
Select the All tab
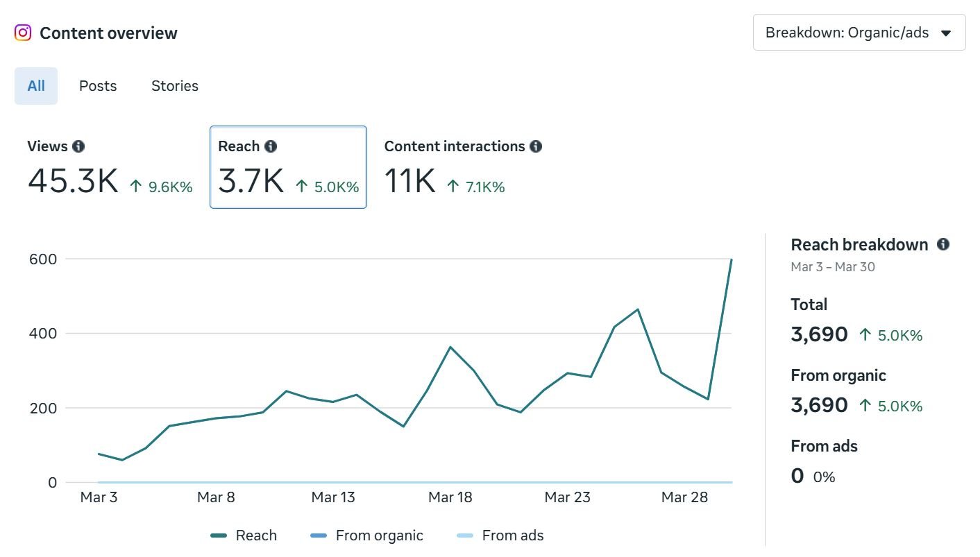pyautogui.click(x=35, y=85)
